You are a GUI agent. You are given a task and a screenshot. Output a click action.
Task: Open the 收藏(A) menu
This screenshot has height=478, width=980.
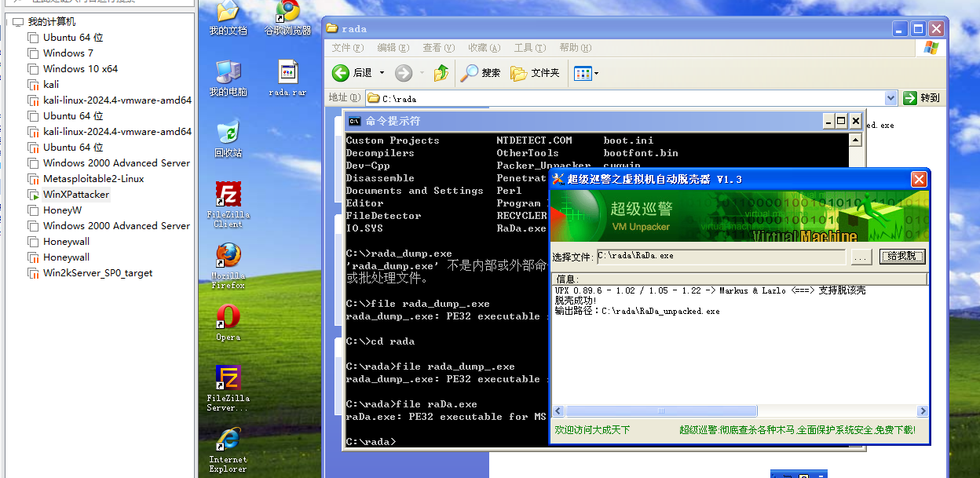pos(484,48)
